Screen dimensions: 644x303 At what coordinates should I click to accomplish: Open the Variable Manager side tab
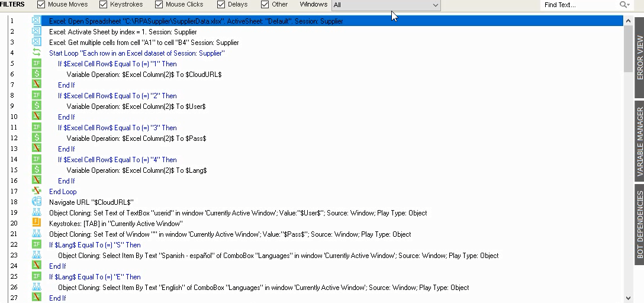639,141
